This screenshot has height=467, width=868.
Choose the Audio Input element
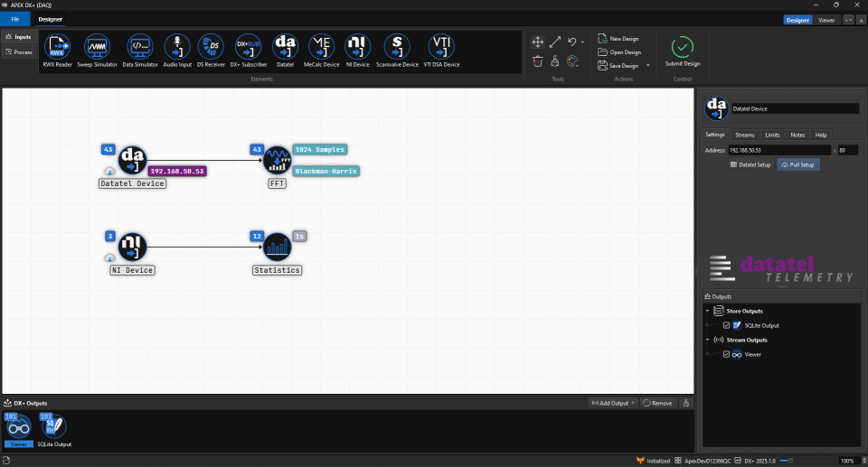[177, 48]
